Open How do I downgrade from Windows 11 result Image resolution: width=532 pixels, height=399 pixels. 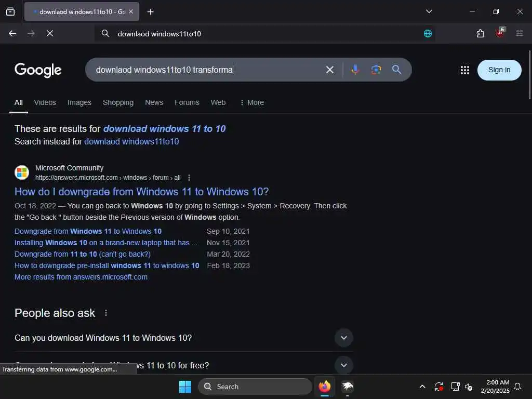pos(141,192)
